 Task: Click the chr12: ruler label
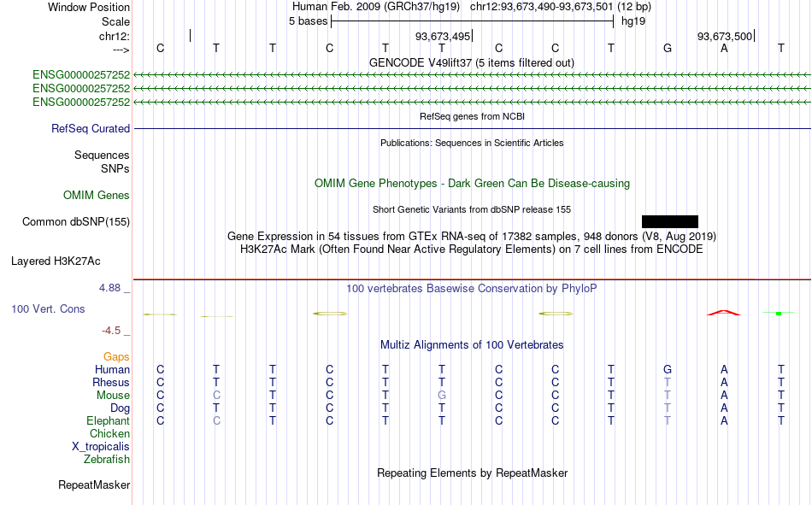(x=115, y=36)
